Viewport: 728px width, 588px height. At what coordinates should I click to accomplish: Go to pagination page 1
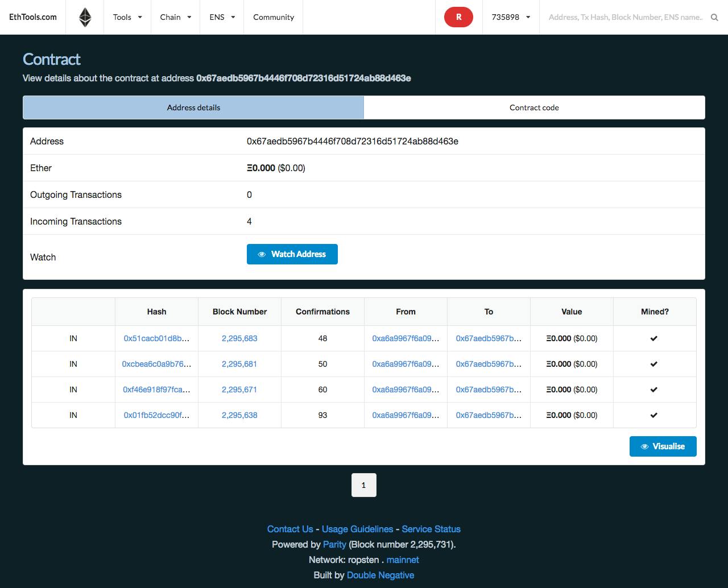coord(364,485)
